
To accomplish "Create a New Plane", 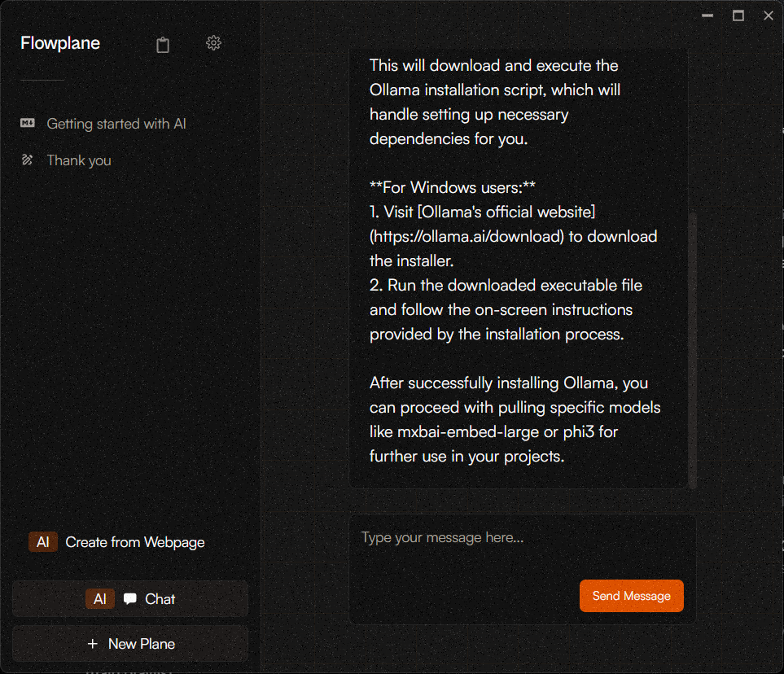I will 142,644.
